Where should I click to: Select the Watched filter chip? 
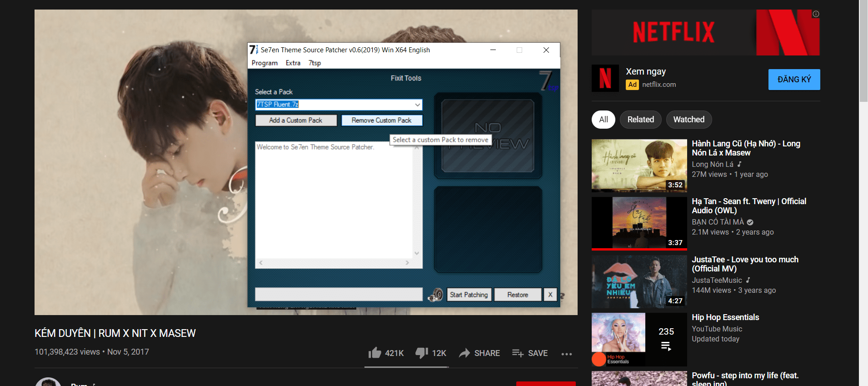[x=689, y=120]
